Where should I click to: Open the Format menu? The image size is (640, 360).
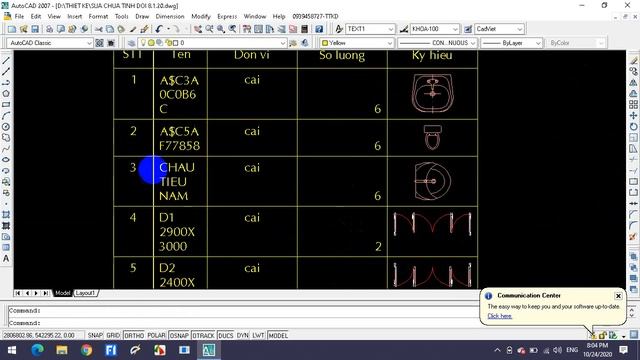click(98, 16)
